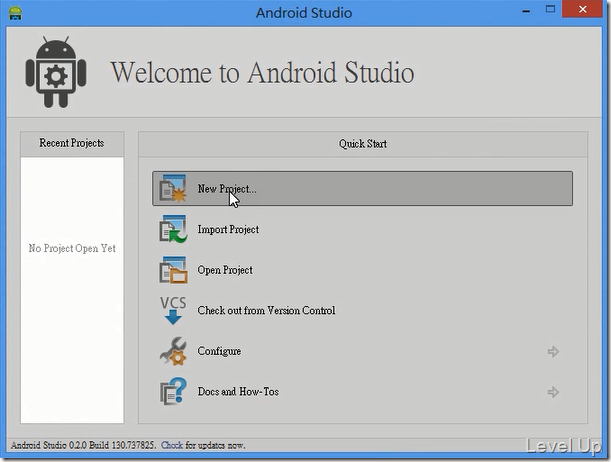Click the Android Studio build version text
Viewport: 611px width, 462px height.
83,445
